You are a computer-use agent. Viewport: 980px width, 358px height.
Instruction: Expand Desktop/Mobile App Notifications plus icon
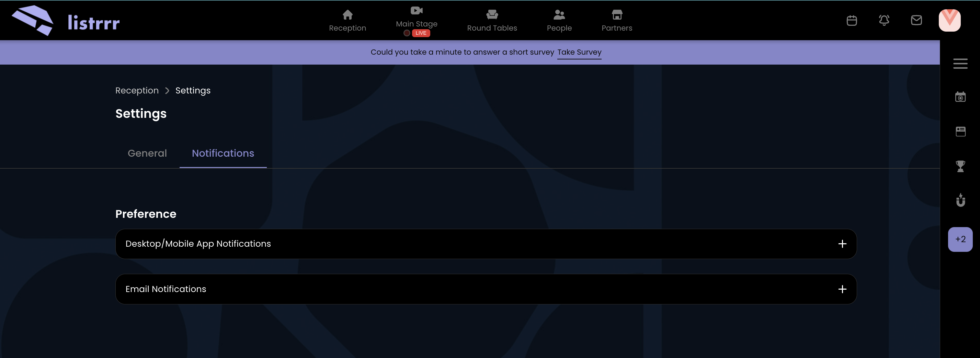(x=842, y=244)
